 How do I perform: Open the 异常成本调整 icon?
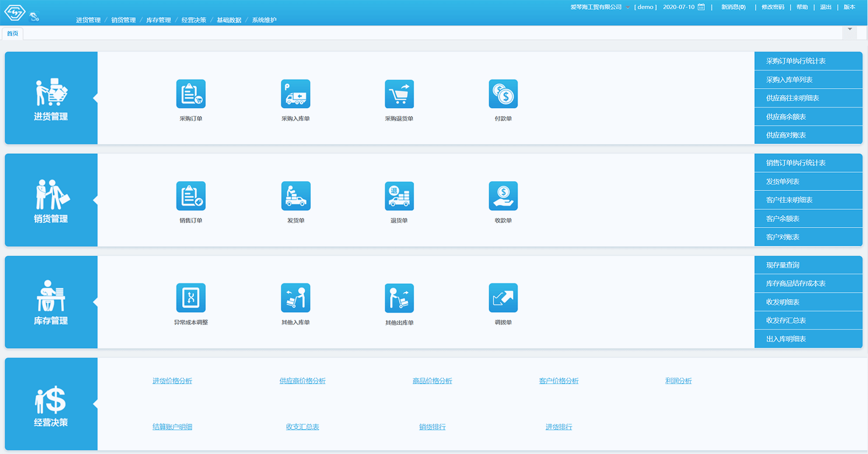click(x=191, y=298)
